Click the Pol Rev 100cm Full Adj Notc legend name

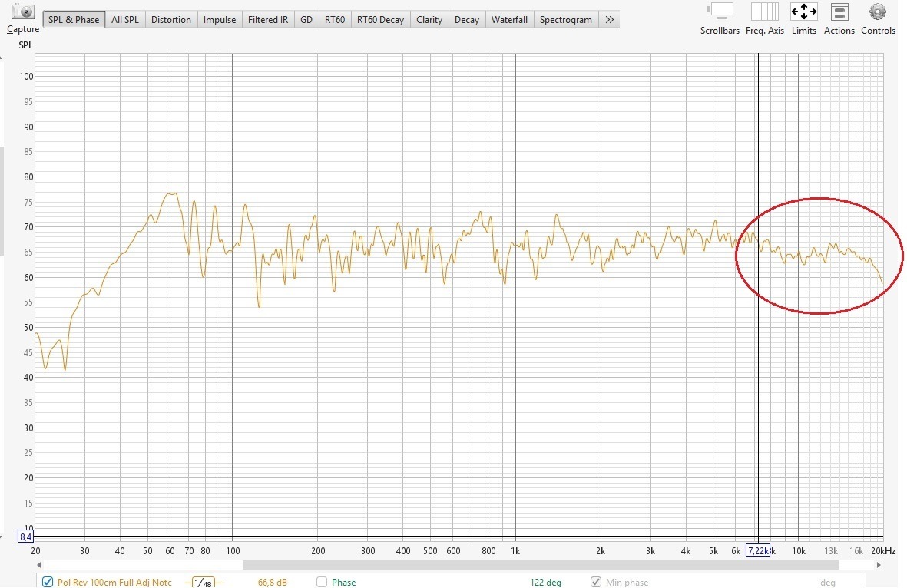pos(114,582)
